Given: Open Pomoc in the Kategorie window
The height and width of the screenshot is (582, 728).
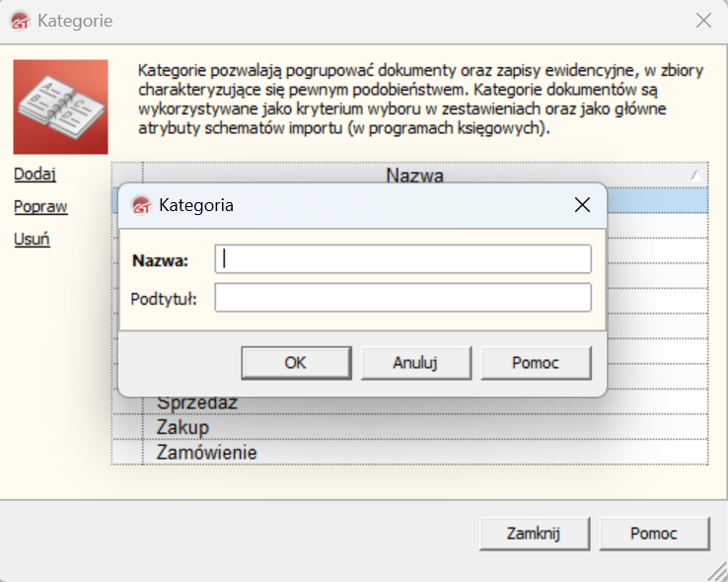Looking at the screenshot, I should click(x=654, y=534).
